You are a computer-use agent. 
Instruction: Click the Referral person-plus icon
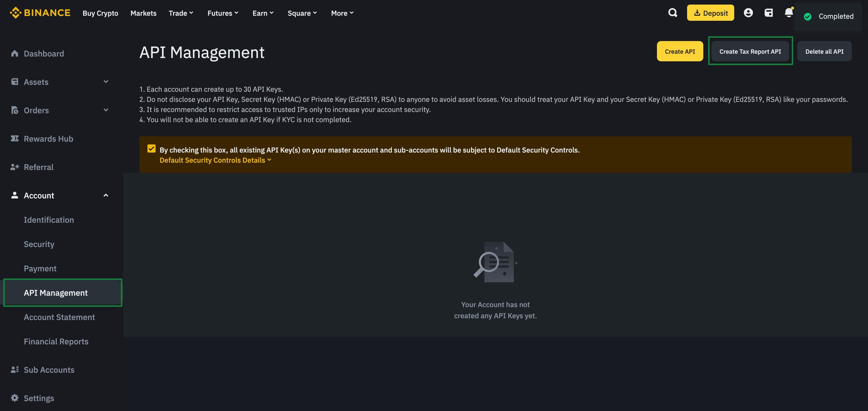pyautogui.click(x=14, y=167)
